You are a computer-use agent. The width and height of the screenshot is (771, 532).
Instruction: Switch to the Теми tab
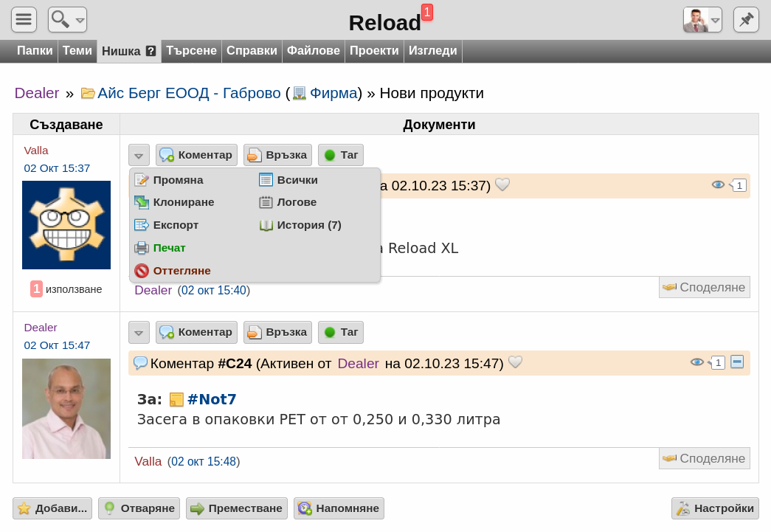(x=77, y=51)
